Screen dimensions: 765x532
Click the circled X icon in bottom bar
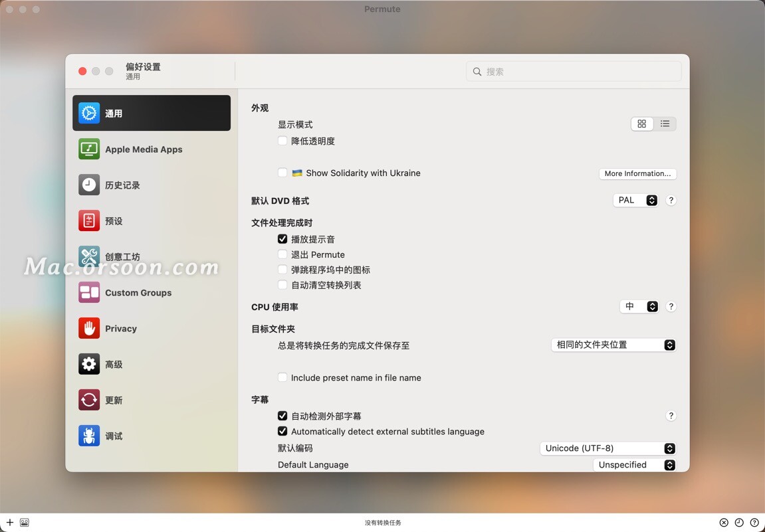tap(724, 522)
